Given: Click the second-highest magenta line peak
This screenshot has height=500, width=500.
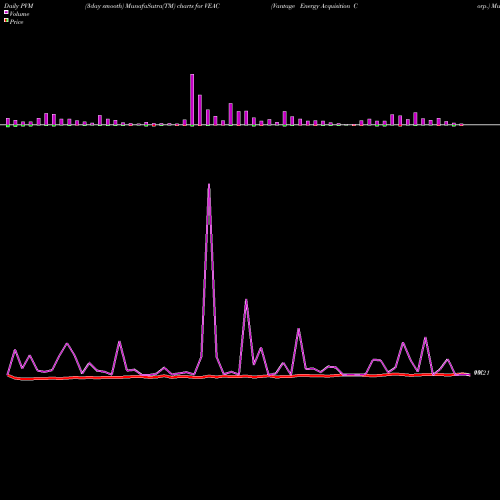Looking at the screenshot, I should coord(246,300).
